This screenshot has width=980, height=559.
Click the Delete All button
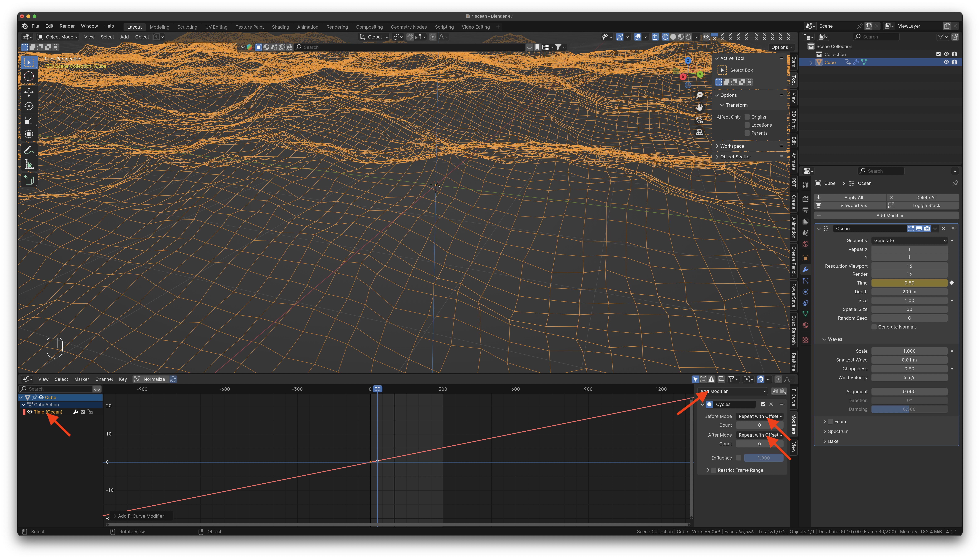[923, 198]
